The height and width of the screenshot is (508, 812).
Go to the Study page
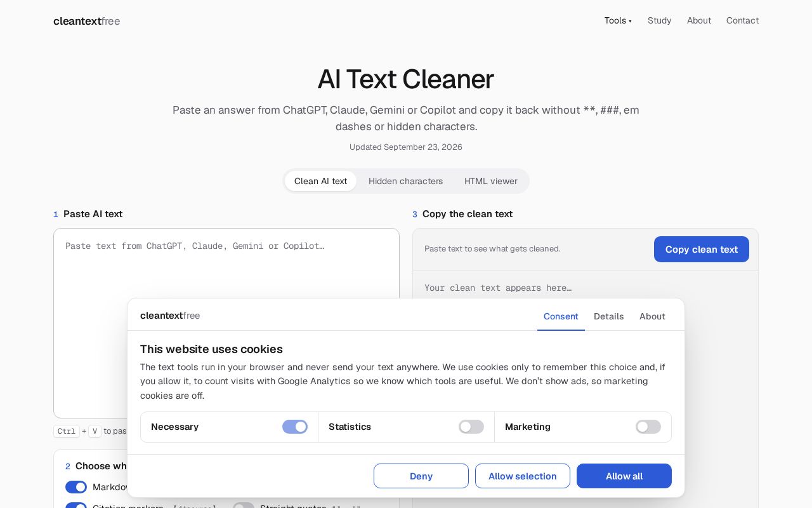click(659, 20)
